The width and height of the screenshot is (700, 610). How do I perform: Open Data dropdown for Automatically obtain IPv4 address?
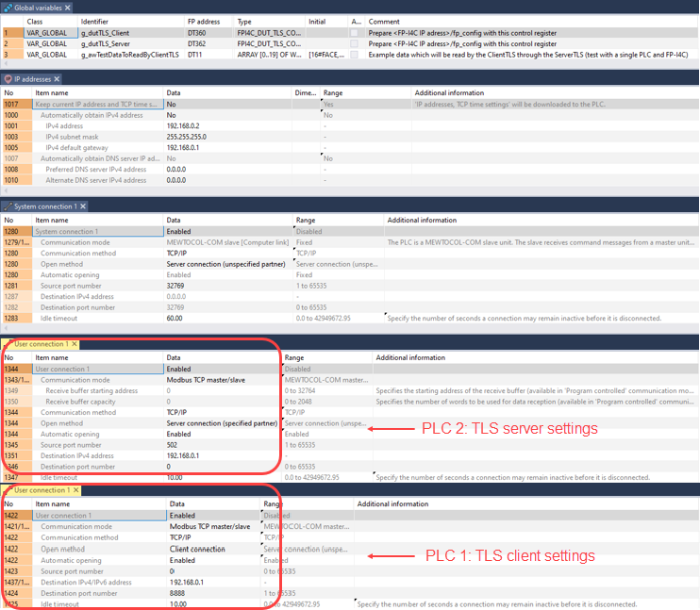[227, 115]
